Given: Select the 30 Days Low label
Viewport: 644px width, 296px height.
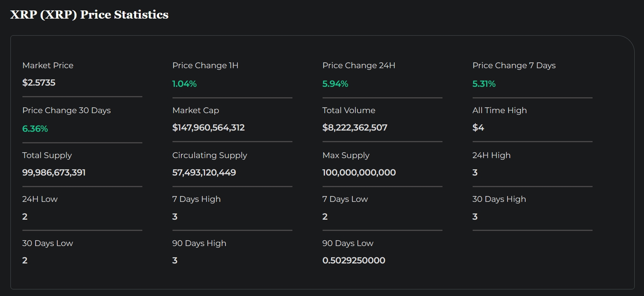Looking at the screenshot, I should (48, 243).
